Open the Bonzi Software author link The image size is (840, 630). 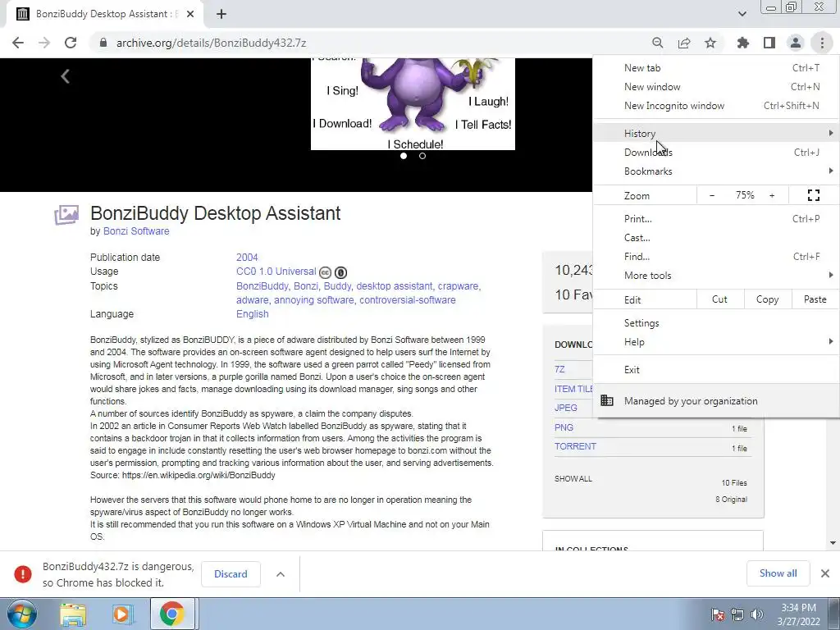(136, 231)
